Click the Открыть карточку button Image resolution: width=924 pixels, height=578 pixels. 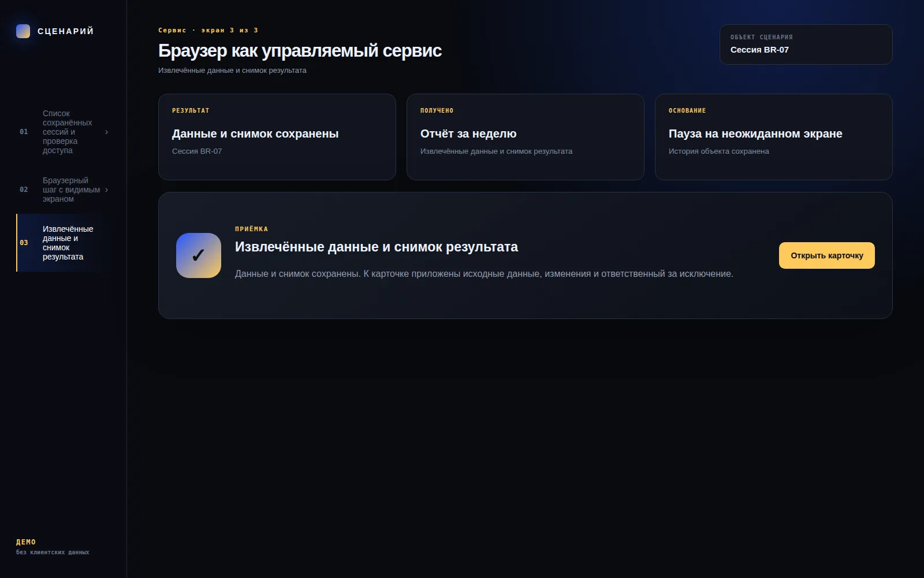click(x=826, y=255)
